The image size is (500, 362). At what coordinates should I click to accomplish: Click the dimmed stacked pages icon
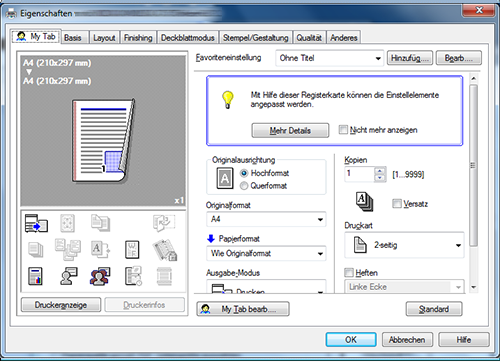click(36, 250)
